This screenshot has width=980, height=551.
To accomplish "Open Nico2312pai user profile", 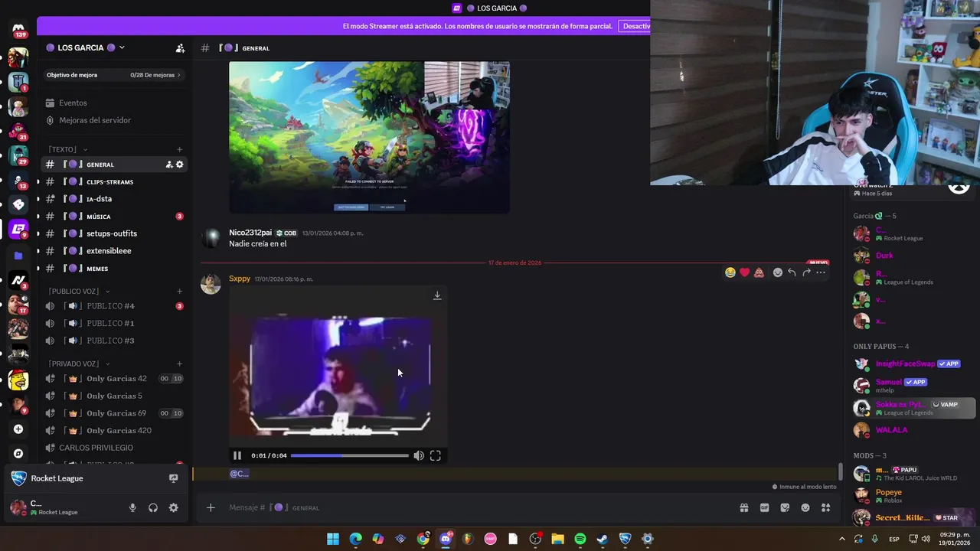I will click(250, 233).
